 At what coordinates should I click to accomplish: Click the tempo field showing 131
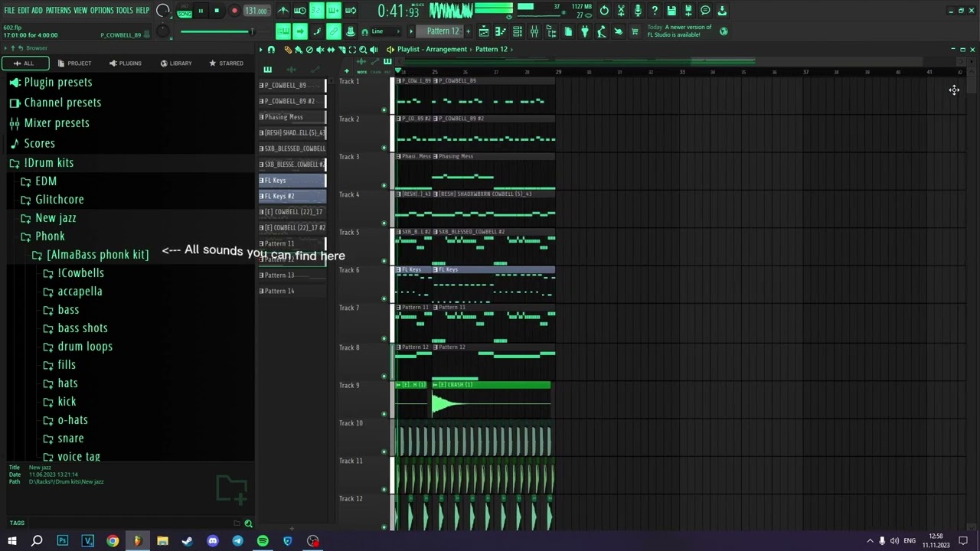click(x=256, y=11)
